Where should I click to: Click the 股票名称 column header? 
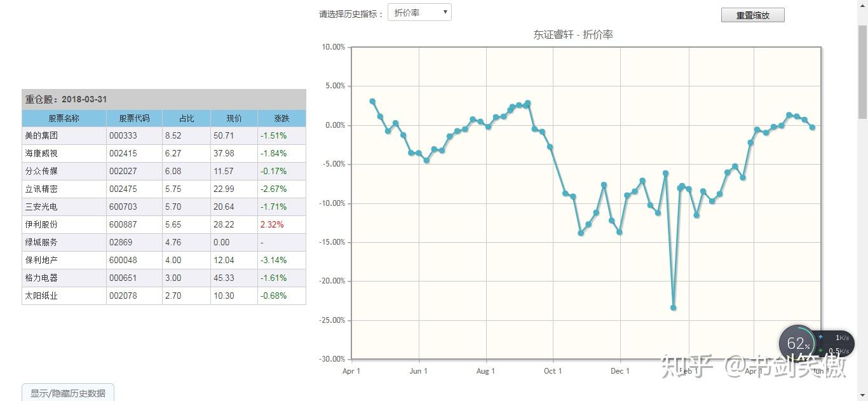point(64,118)
